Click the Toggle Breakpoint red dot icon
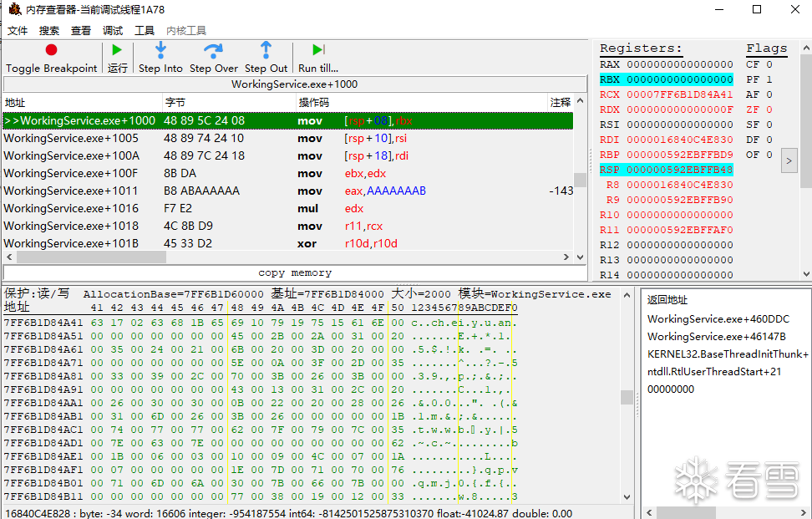 [x=51, y=49]
